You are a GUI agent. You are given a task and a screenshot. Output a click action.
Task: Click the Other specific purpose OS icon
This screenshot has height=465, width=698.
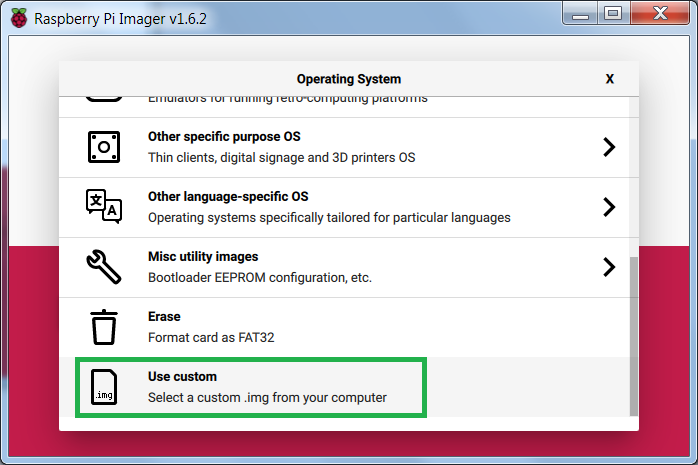tap(104, 147)
